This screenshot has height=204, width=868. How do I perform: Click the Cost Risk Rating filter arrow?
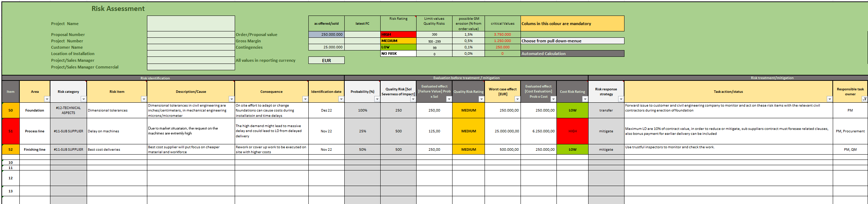coord(585,99)
